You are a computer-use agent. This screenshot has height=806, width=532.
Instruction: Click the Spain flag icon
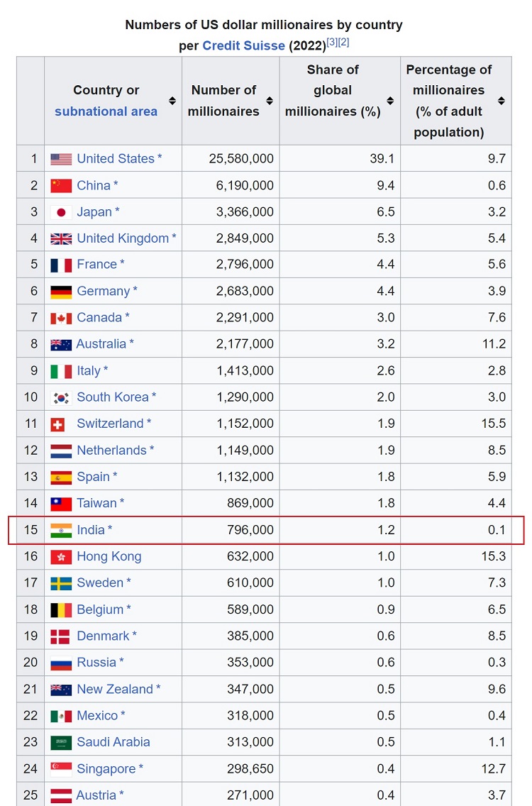(x=61, y=477)
